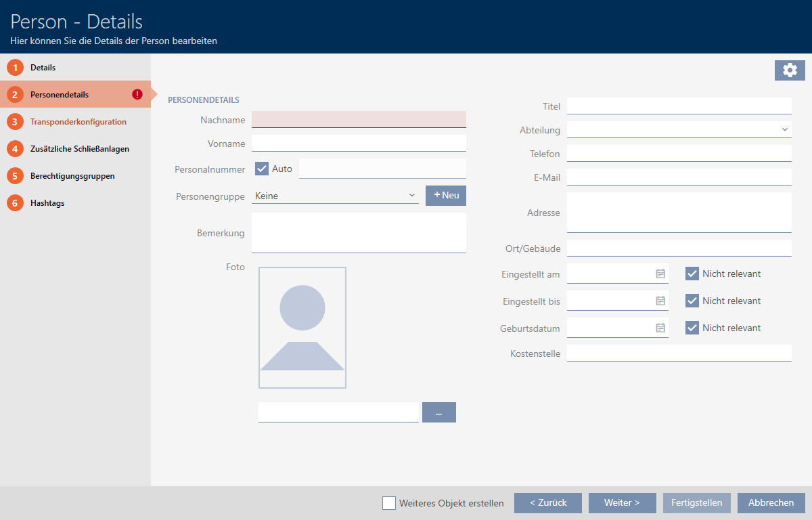Image resolution: width=812 pixels, height=520 pixels.
Task: Open calendar picker for Eingestellt am
Action: click(660, 274)
